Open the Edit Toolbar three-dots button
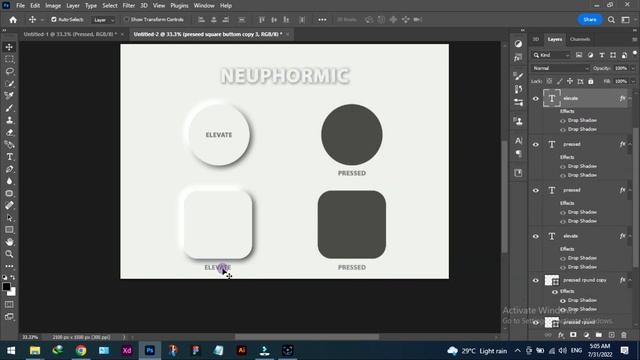 (9, 266)
